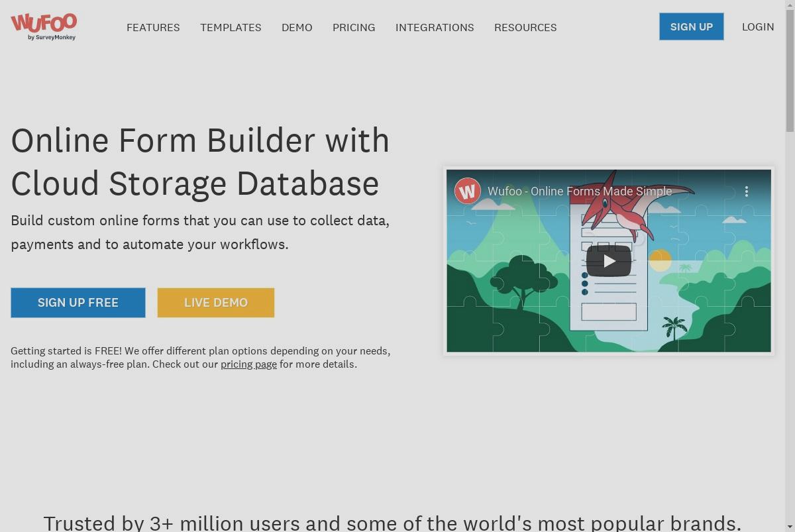The width and height of the screenshot is (795, 532).
Task: Click the 'Build custom online forms' paragraph
Action: point(200,233)
